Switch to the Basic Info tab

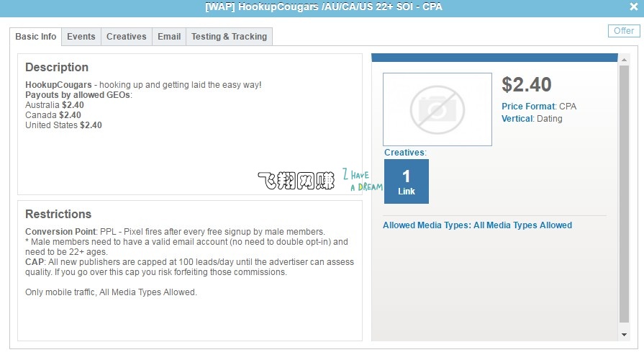pyautogui.click(x=36, y=37)
